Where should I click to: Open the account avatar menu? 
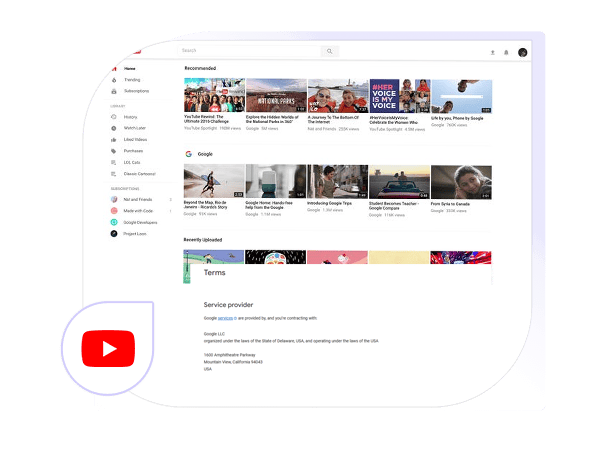523,52
